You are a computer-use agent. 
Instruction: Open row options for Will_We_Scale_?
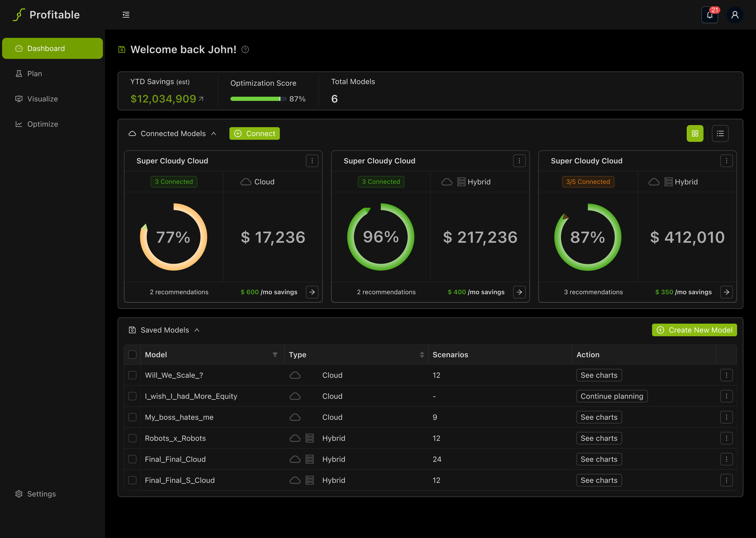(726, 375)
